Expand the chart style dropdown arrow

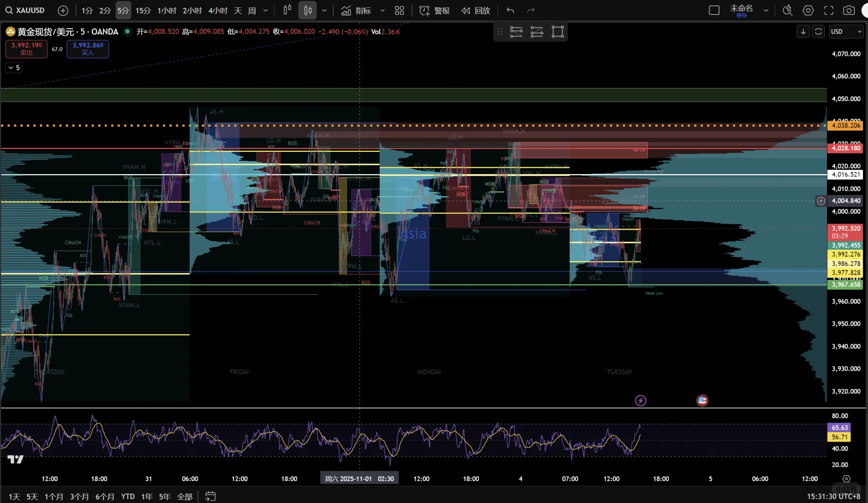(x=324, y=10)
